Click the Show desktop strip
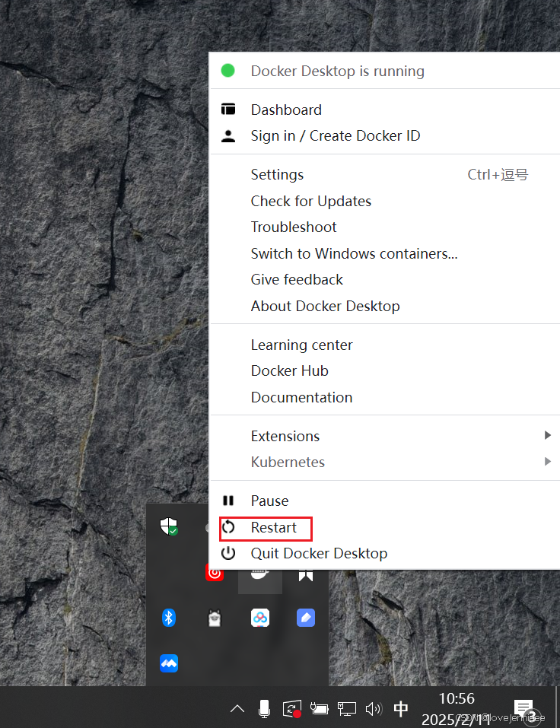This screenshot has height=728, width=560. (x=557, y=707)
